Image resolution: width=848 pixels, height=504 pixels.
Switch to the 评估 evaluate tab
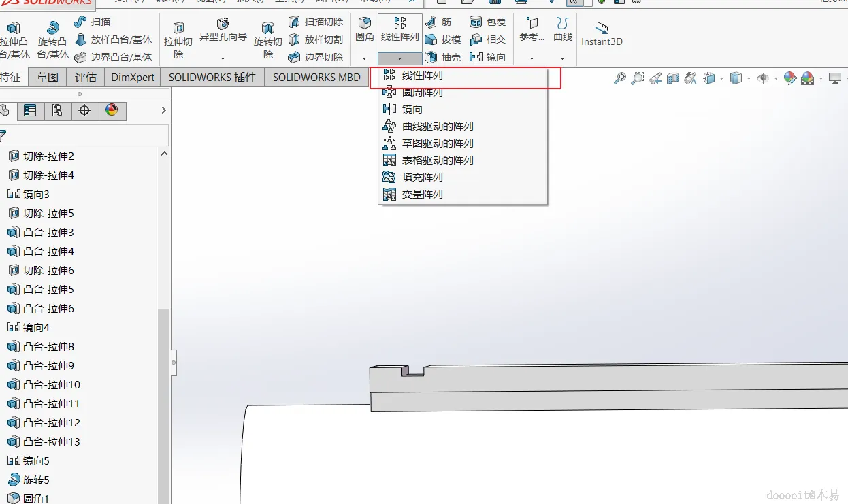[x=86, y=77]
